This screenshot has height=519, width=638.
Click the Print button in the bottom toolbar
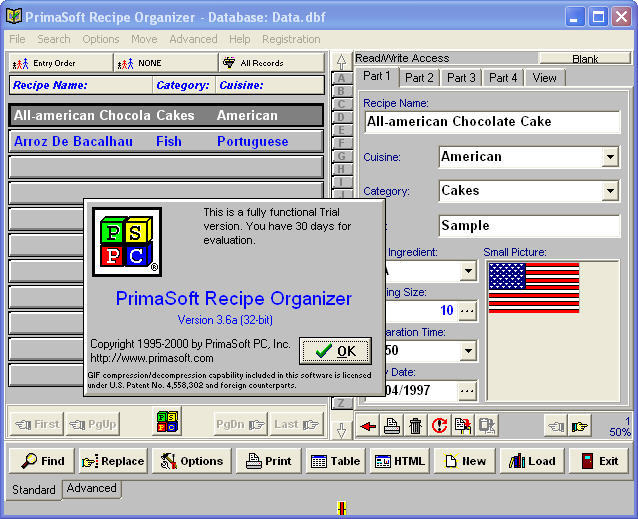tap(269, 461)
